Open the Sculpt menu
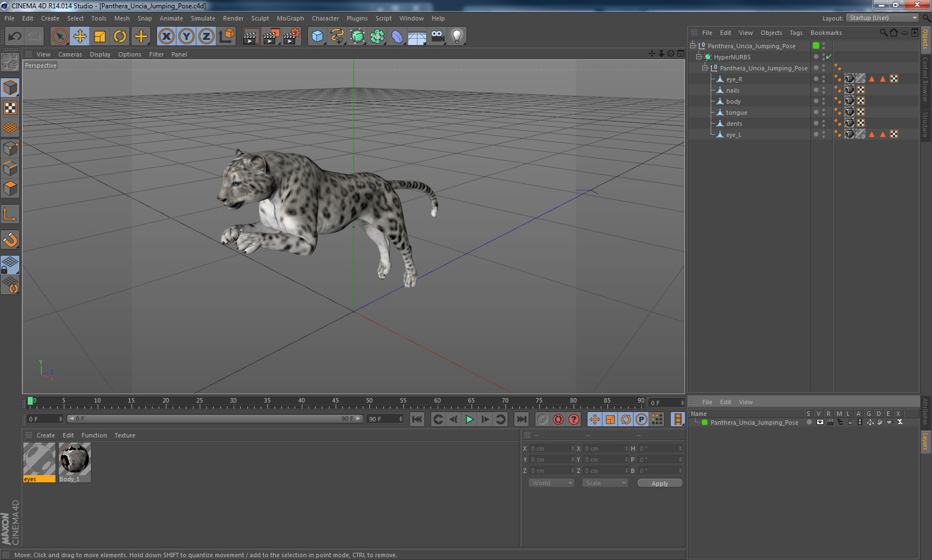The image size is (932, 560). [x=260, y=18]
